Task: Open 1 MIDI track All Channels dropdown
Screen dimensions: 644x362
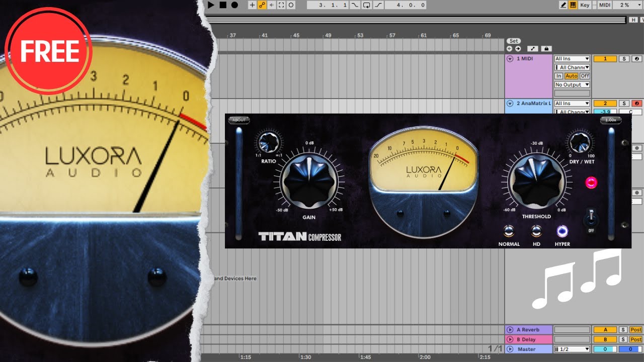Action: (x=572, y=67)
